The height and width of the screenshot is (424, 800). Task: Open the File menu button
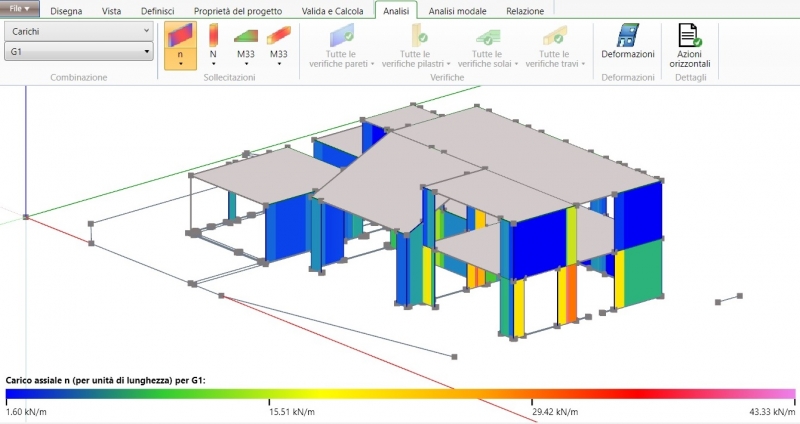pos(19,9)
